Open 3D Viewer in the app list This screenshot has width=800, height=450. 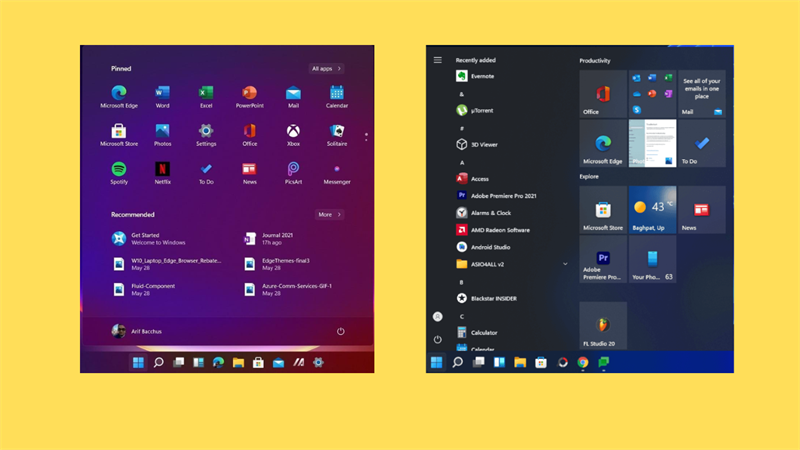[x=477, y=144]
